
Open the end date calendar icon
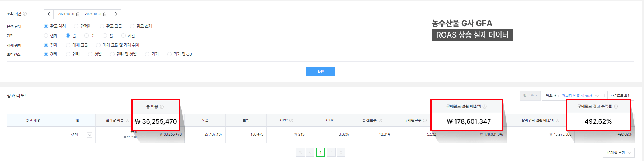tap(105, 14)
